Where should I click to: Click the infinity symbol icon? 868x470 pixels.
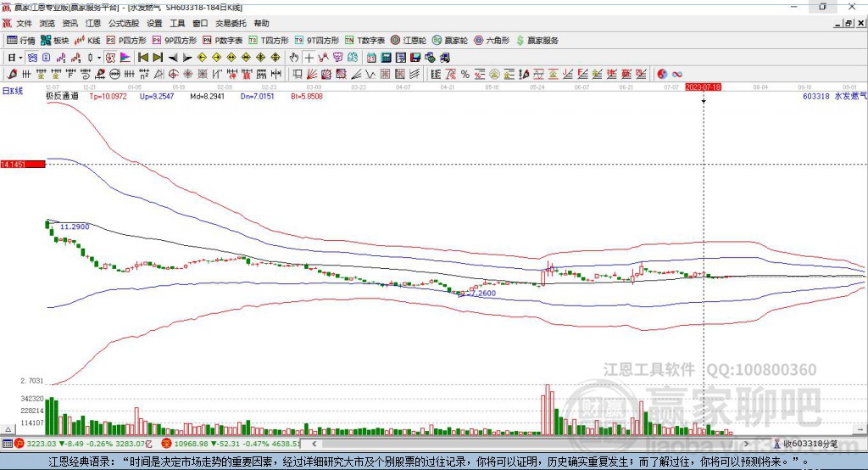click(677, 75)
